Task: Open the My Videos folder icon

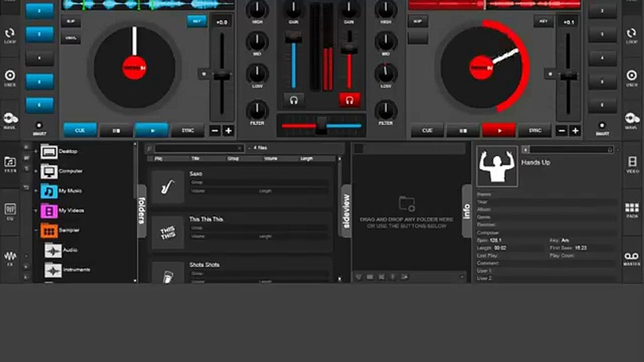Action: (49, 211)
